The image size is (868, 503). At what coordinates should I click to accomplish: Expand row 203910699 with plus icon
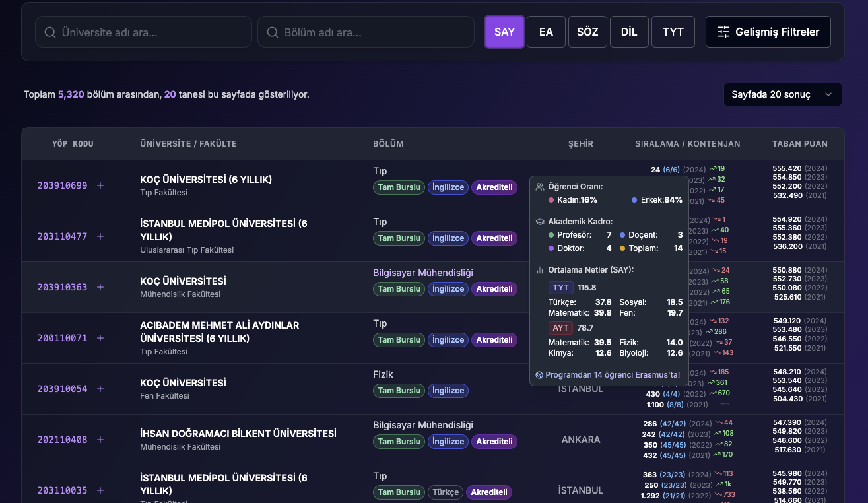(100, 185)
